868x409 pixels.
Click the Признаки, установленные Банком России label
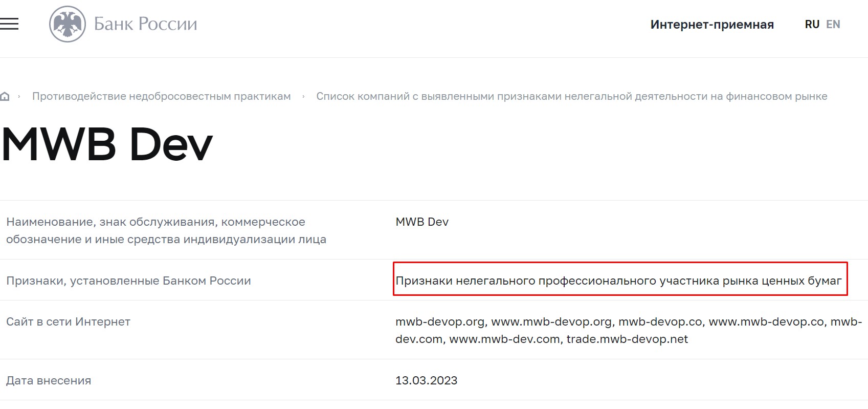(128, 281)
